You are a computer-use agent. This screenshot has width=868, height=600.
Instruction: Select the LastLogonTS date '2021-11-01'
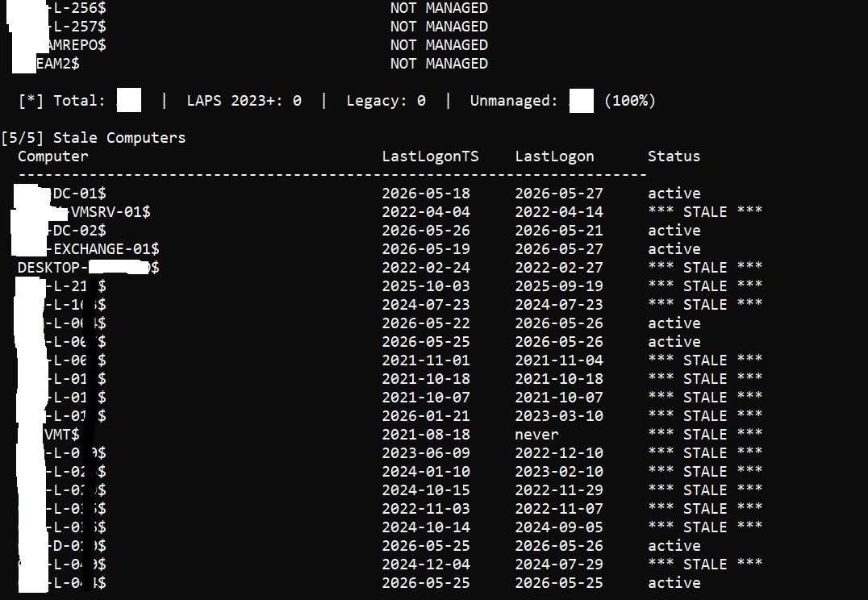point(426,360)
